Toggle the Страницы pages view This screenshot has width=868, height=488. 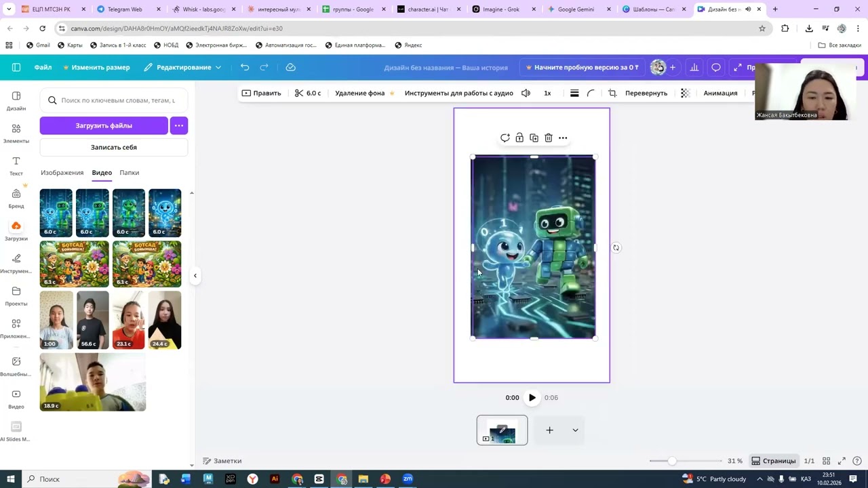(773, 461)
